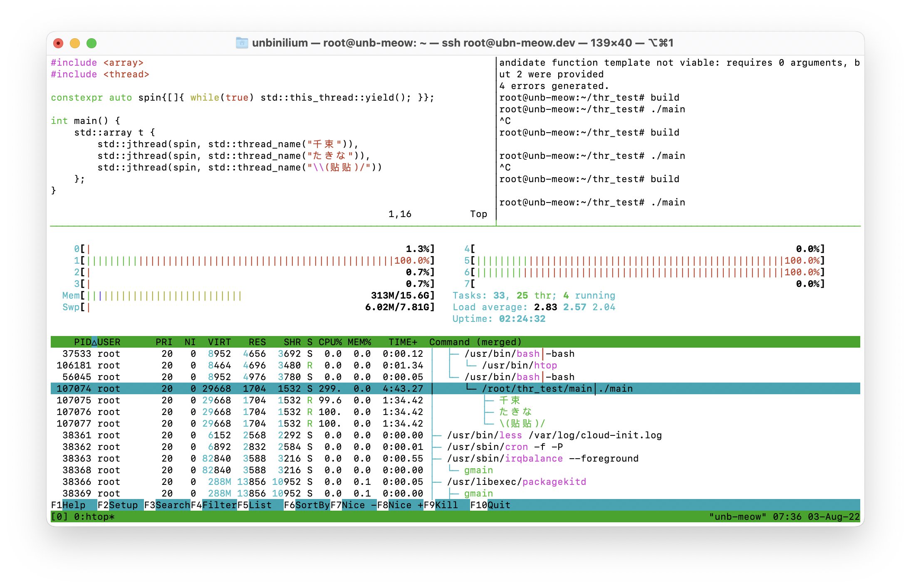Screen dimensions: 911x588
Task: Click the Uptime 02:24:32 value
Action: 522,319
